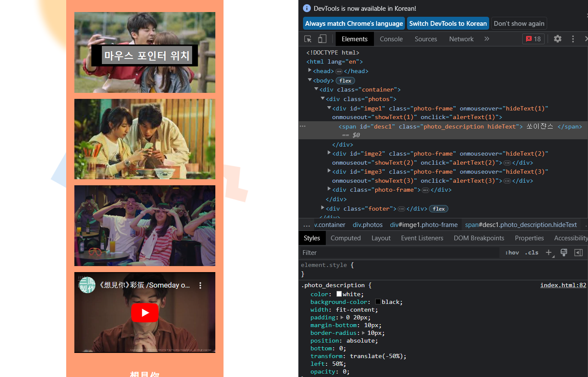Screen dimensions: 588x377
Task: Open the 18 errors badge
Action: click(x=533, y=39)
